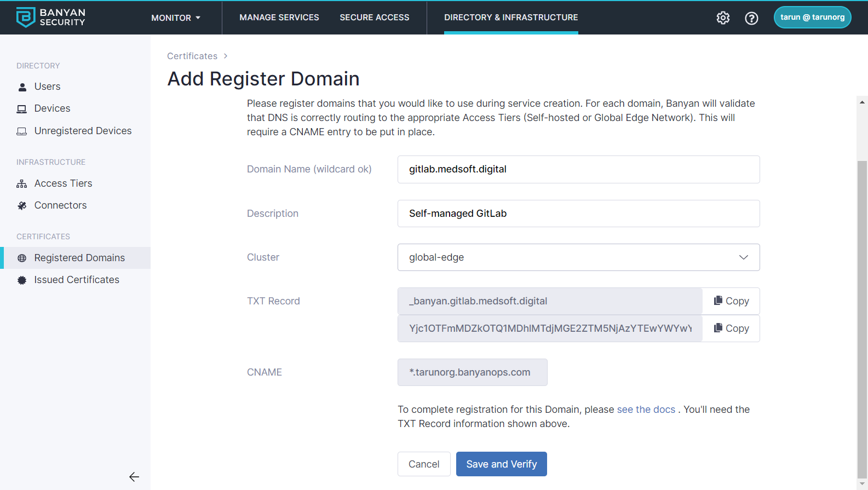
Task: Click the page's vertical scrollbar
Action: click(862, 318)
